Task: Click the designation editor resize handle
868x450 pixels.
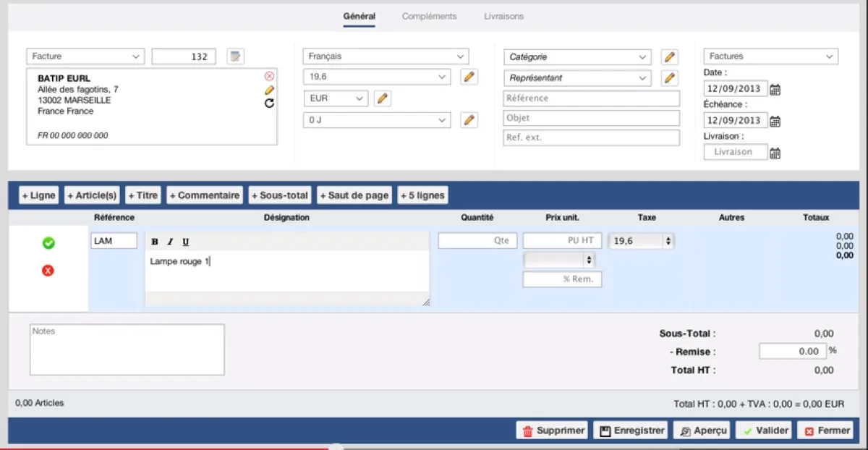Action: point(426,302)
